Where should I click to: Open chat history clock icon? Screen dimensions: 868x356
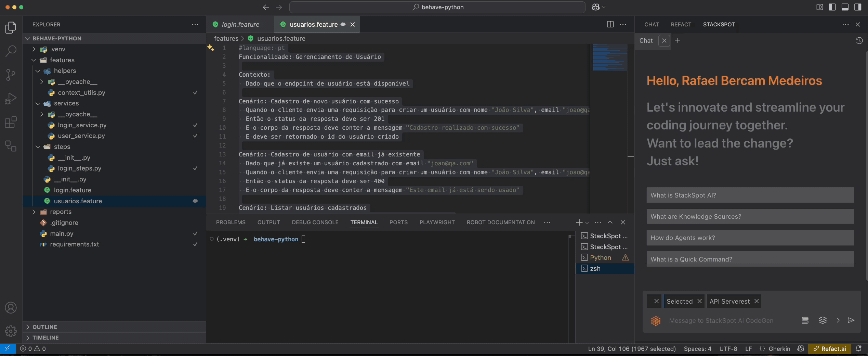pos(859,41)
